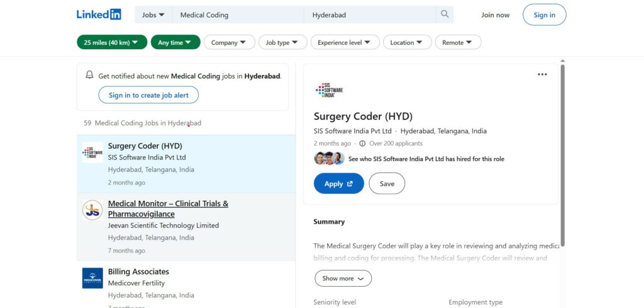Click the SIS Software India logo in job details
644x308 pixels.
[x=329, y=90]
